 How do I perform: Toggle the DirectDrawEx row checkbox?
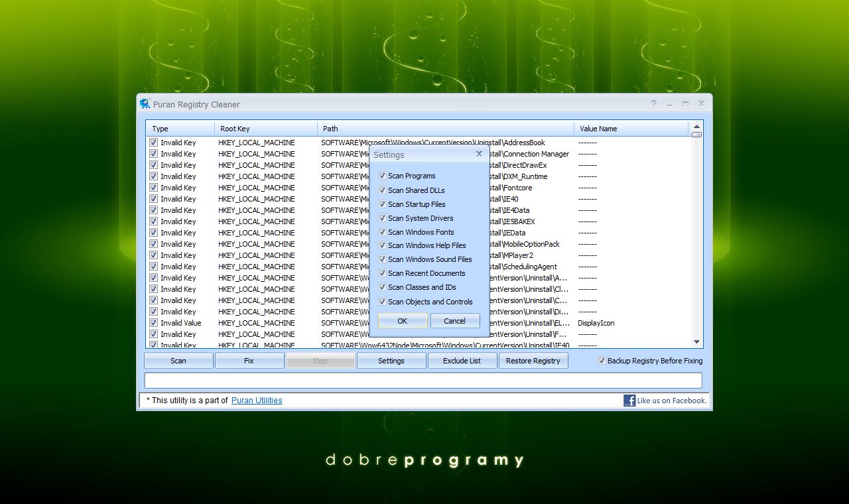pyautogui.click(x=153, y=165)
